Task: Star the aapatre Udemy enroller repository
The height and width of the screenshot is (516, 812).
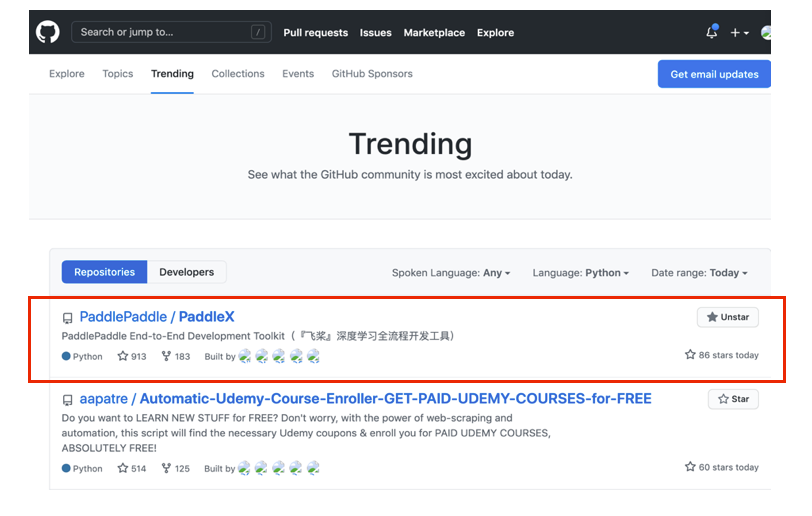Action: tap(733, 399)
